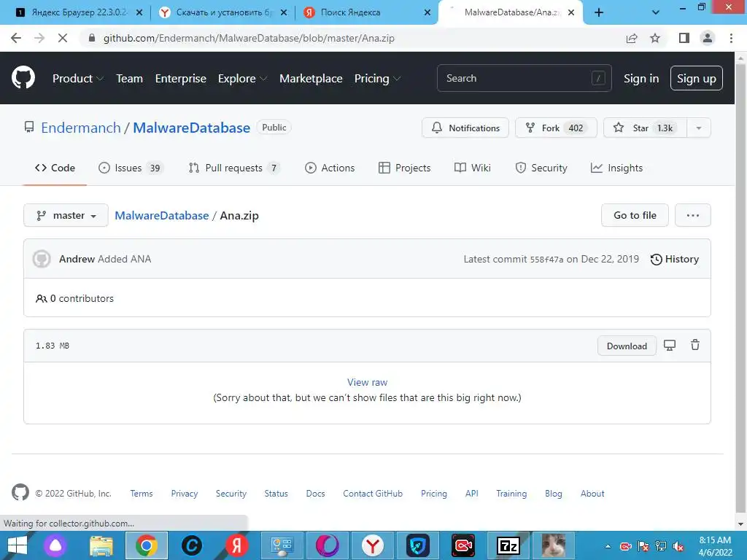This screenshot has width=747, height=560.
Task: Open the browser tab search chevron
Action: pos(656,12)
